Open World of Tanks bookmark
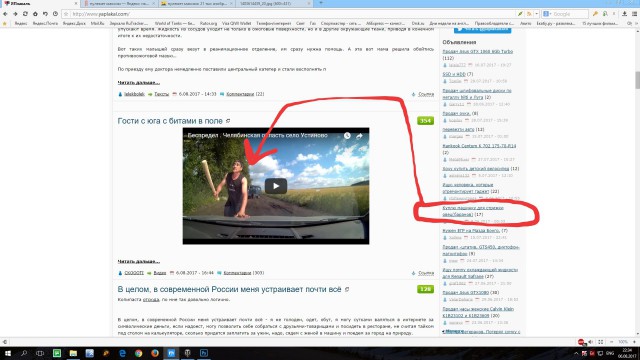640x360 pixels. pyautogui.click(x=175, y=24)
